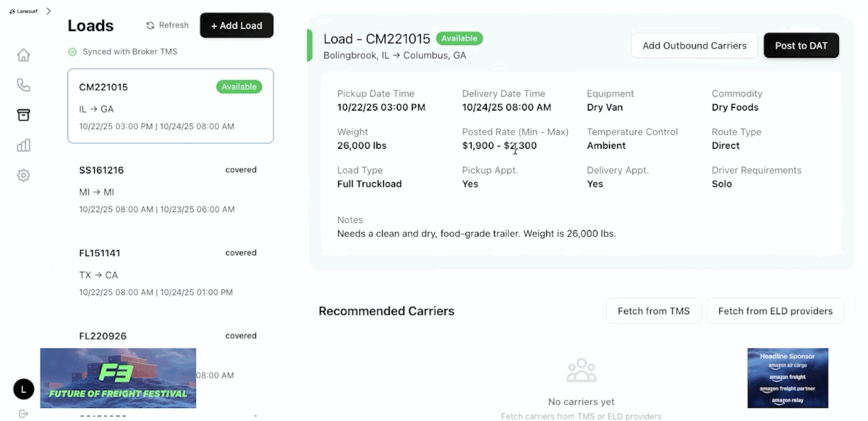868x421 pixels.
Task: Click the logout icon at sidebar bottom
Action: click(x=24, y=414)
